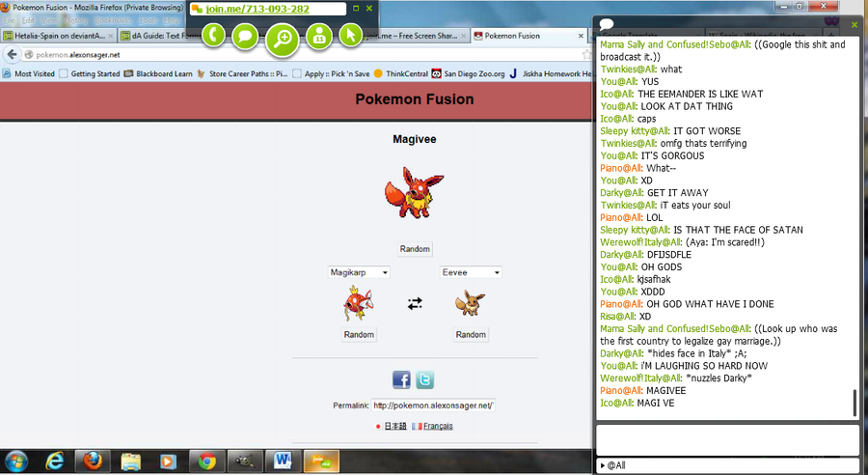
Task: Click the bookmark star in the address bar
Action: [586, 54]
